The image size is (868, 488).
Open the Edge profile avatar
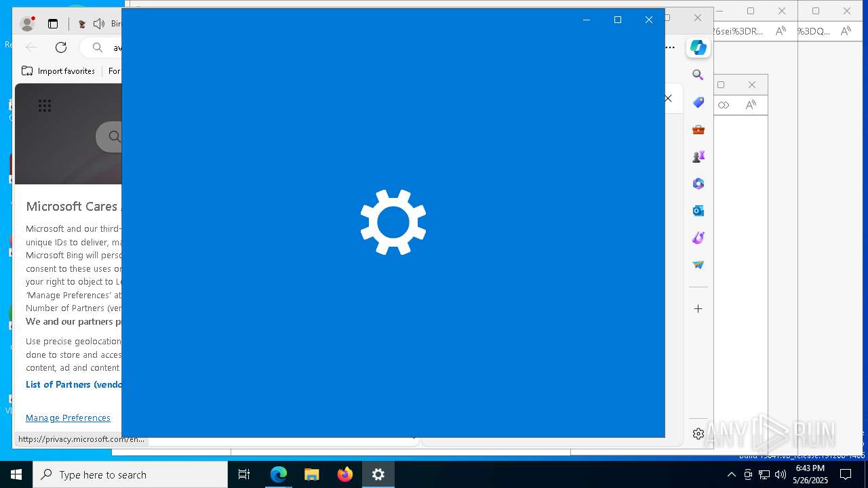click(x=28, y=24)
